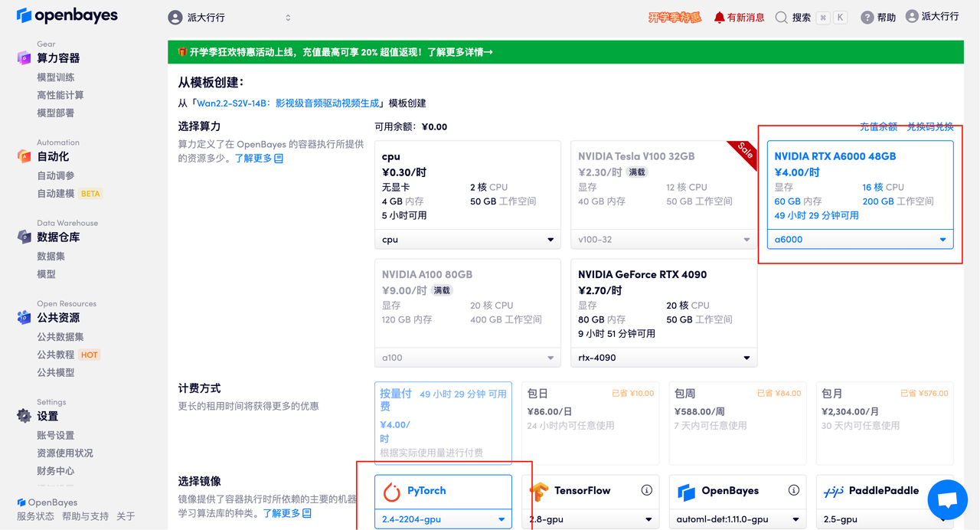Click the notification bell icon
980x530 pixels.
coord(719,18)
